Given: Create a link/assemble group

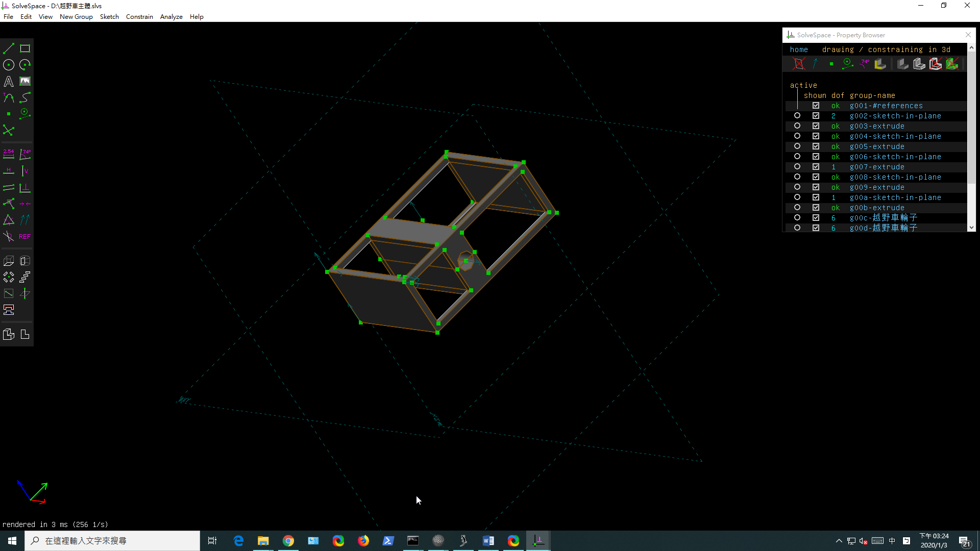Looking at the screenshot, I should click(x=9, y=310).
